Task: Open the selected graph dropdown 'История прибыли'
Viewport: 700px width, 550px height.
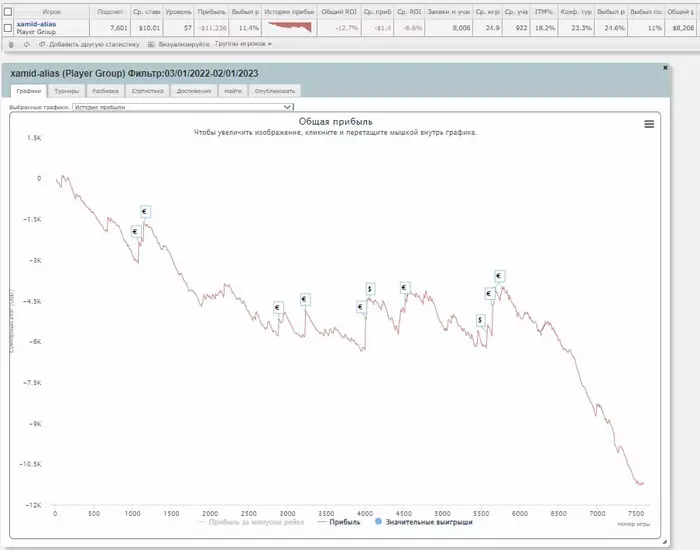Action: point(183,107)
